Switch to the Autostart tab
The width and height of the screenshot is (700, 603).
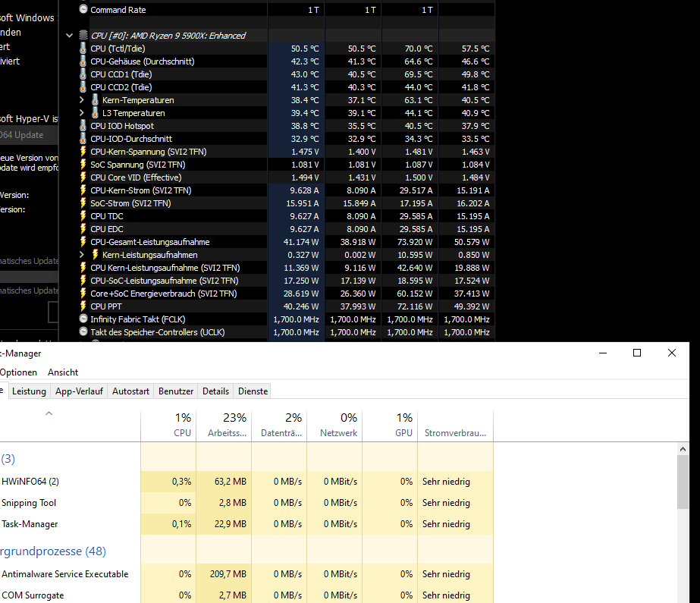[x=130, y=391]
